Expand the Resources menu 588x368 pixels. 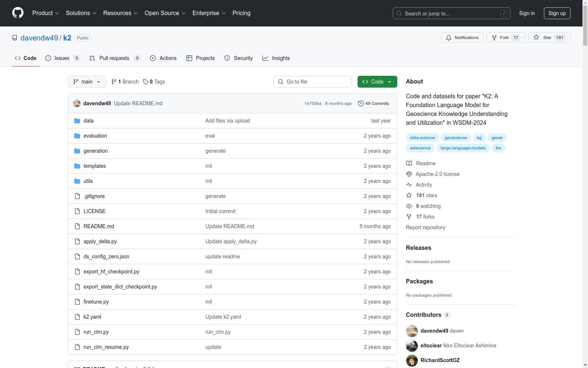[121, 13]
